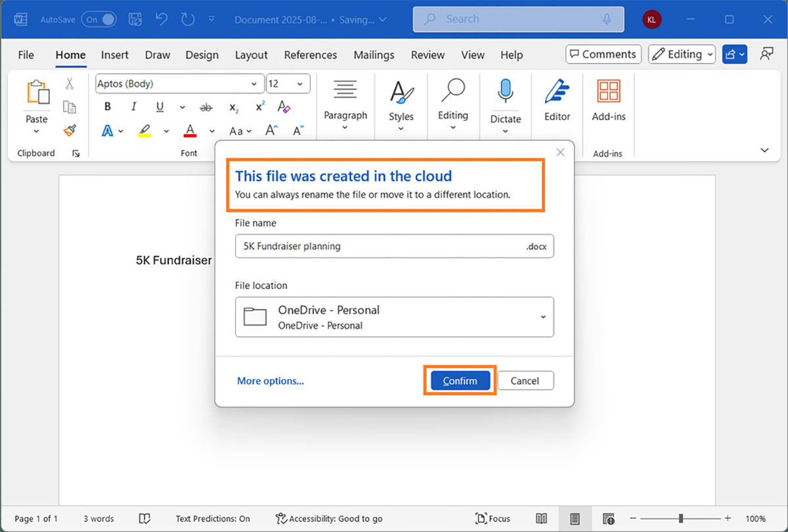Open the Review tab
Screen dimensions: 788x532
(427, 55)
